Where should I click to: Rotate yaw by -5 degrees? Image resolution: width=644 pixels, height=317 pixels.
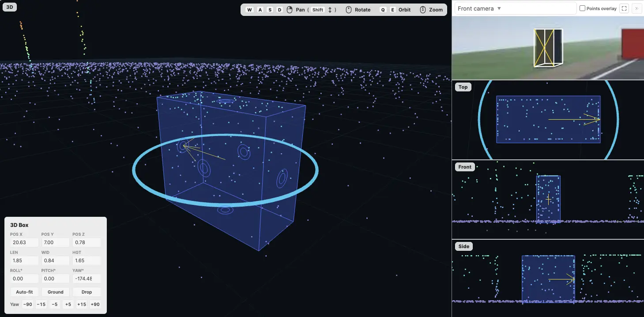coord(55,304)
